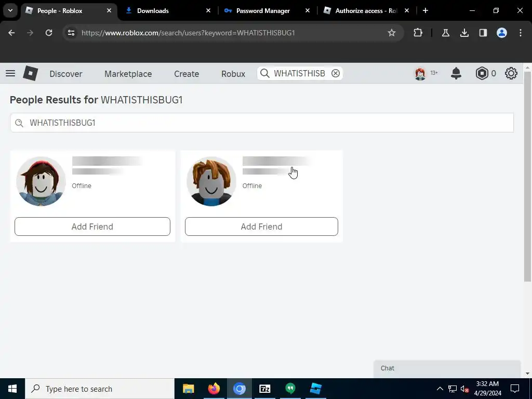Image resolution: width=532 pixels, height=399 pixels.
Task: Click the Chrome taskbar icon
Action: [239, 389]
